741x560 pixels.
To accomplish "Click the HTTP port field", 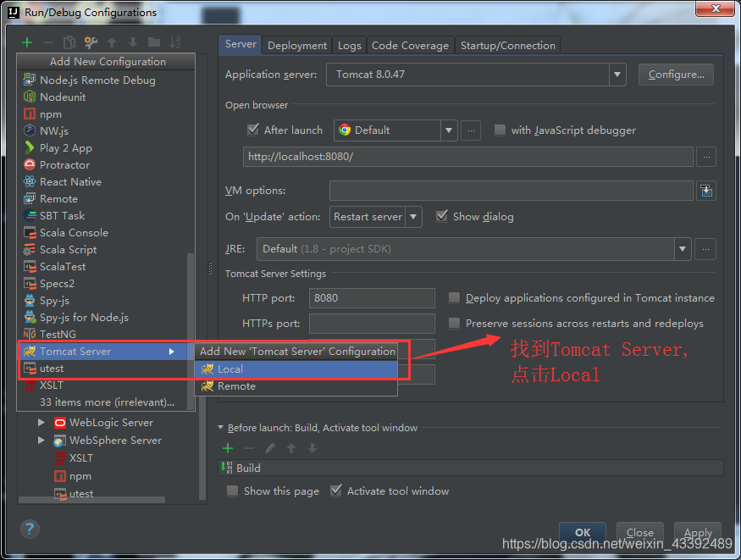I will pos(372,298).
